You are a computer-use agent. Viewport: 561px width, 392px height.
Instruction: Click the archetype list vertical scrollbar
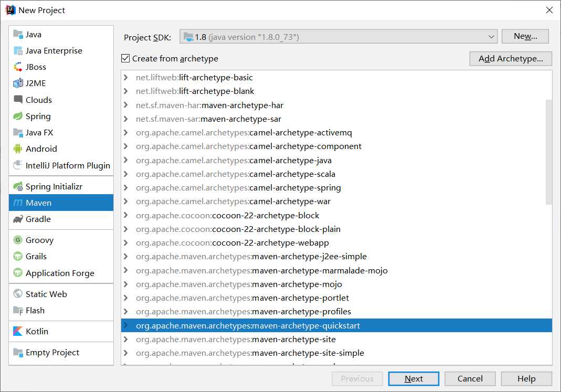coord(548,152)
